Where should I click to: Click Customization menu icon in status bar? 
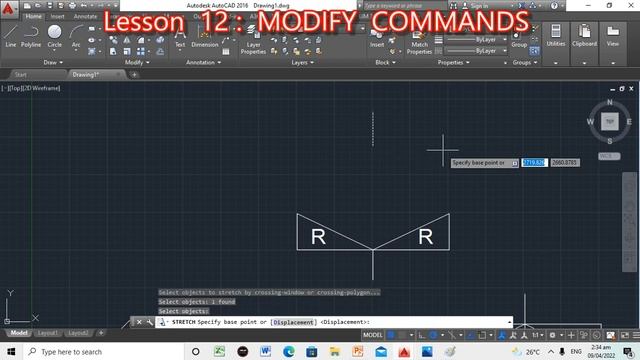[636, 335]
